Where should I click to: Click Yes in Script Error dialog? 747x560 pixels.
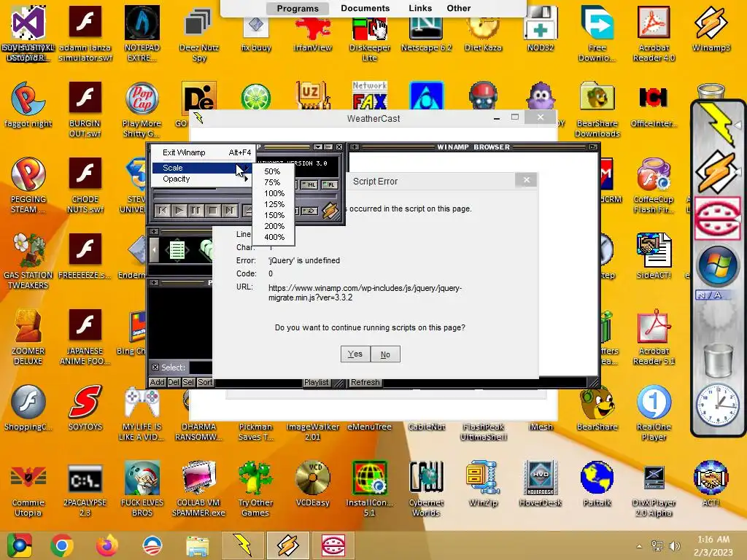[x=355, y=354]
